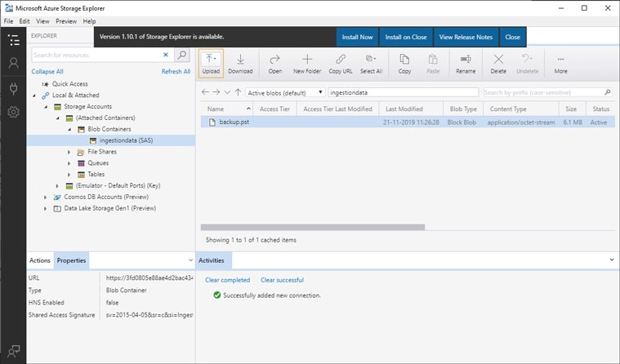Collapse the Blob Containers tree node
This screenshot has width=620, height=364.
(x=69, y=129)
